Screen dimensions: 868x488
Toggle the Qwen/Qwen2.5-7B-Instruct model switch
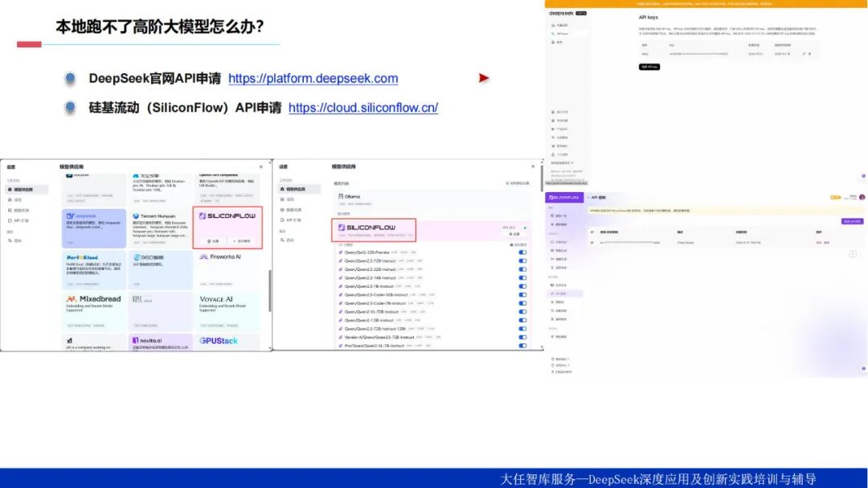click(522, 286)
